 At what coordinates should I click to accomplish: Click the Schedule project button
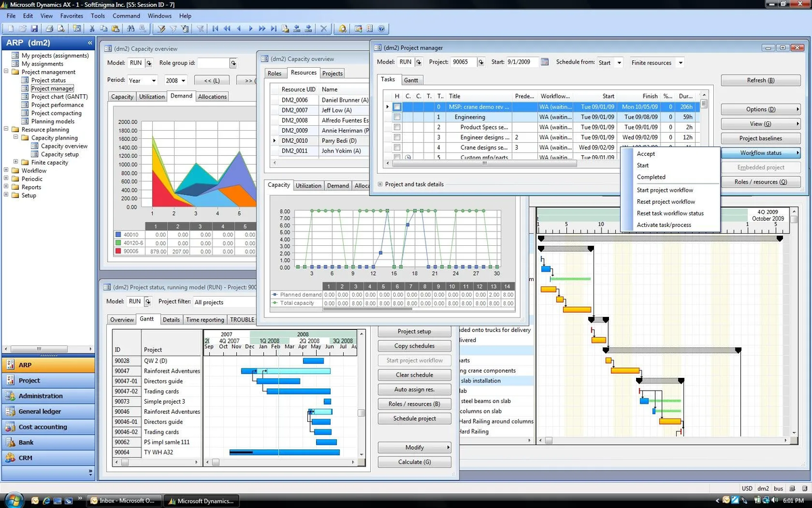[x=415, y=419]
